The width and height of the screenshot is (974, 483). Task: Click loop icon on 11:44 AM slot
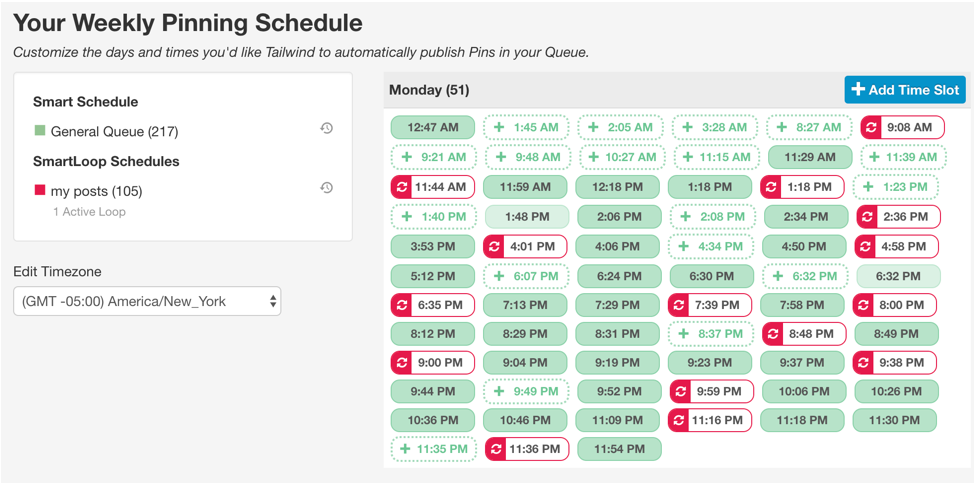point(401,186)
